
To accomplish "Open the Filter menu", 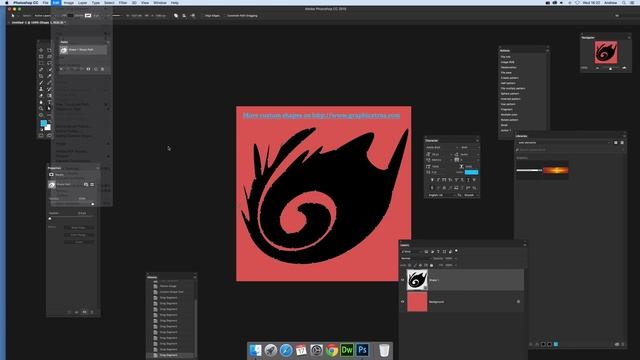I will (123, 2).
